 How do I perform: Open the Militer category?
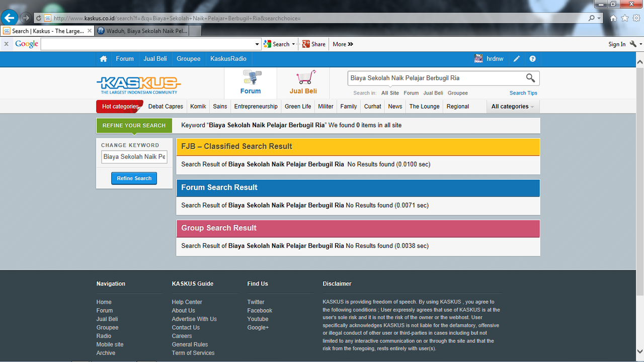click(x=326, y=107)
